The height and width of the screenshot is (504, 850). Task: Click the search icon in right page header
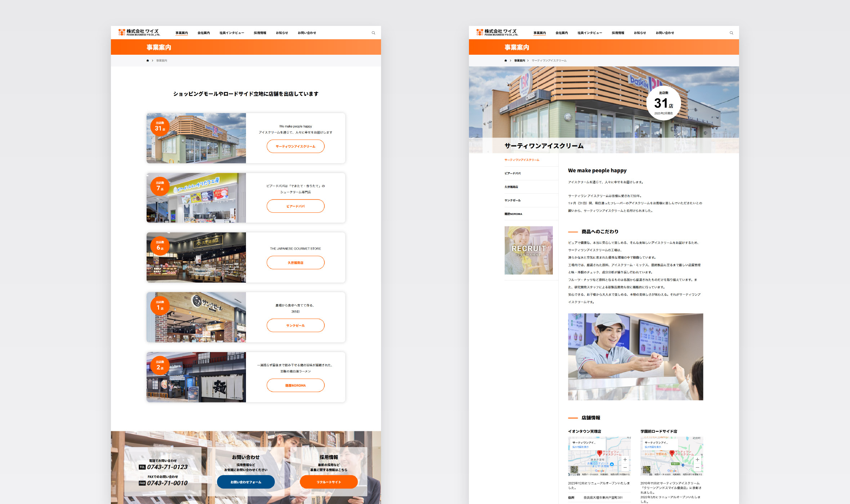pyautogui.click(x=732, y=33)
